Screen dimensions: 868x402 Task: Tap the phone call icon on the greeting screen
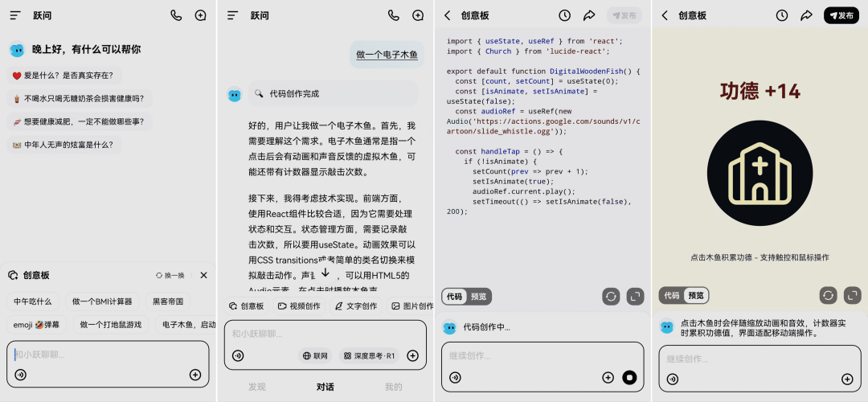(176, 15)
